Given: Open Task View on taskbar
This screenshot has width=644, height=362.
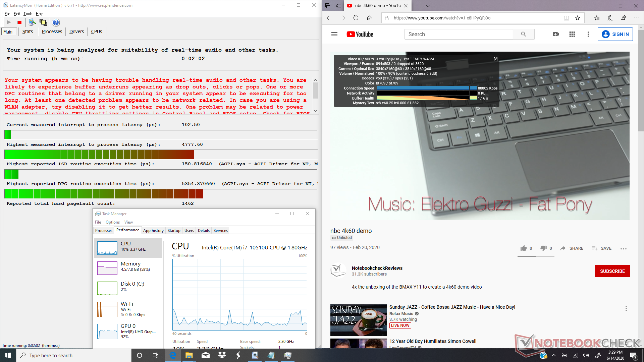Looking at the screenshot, I should pos(156,355).
